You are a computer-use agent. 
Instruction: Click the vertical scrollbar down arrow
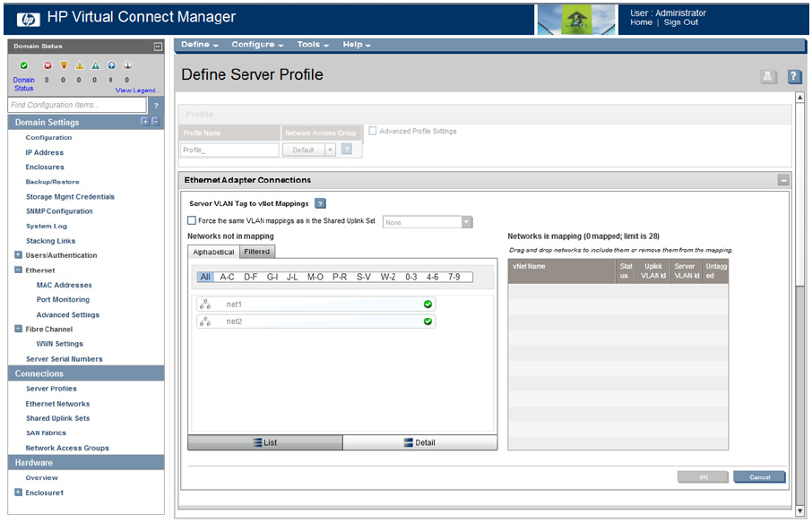(x=800, y=510)
